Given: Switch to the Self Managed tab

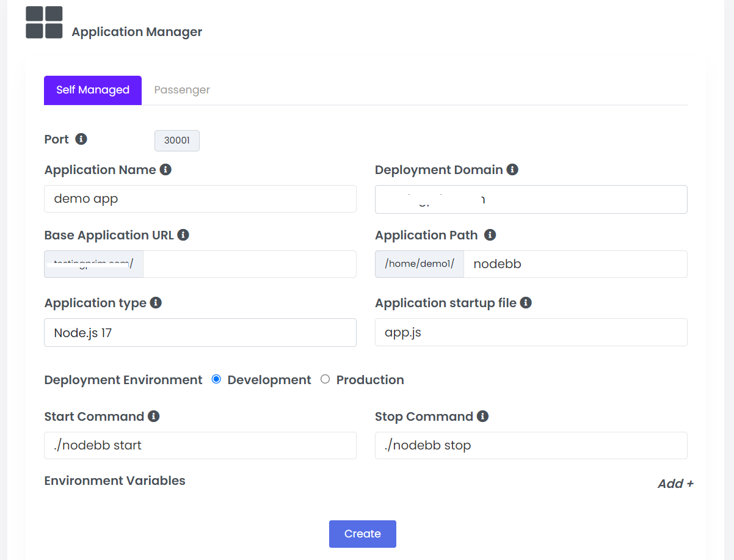Looking at the screenshot, I should 93,90.
